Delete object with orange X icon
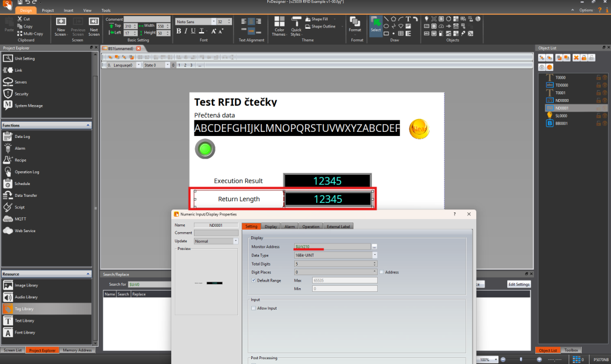 pos(576,57)
